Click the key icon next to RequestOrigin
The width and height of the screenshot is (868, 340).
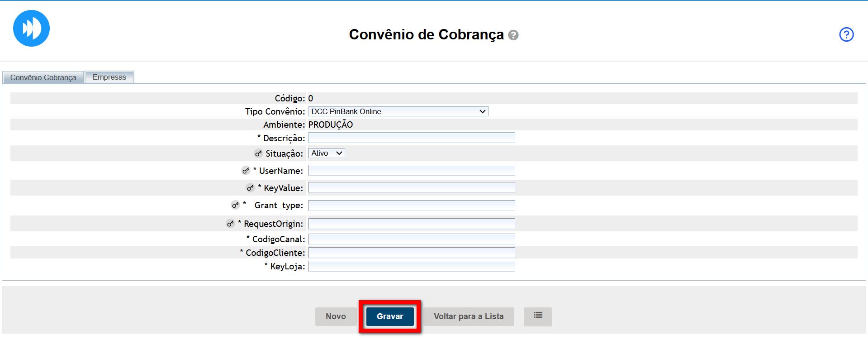pos(230,224)
